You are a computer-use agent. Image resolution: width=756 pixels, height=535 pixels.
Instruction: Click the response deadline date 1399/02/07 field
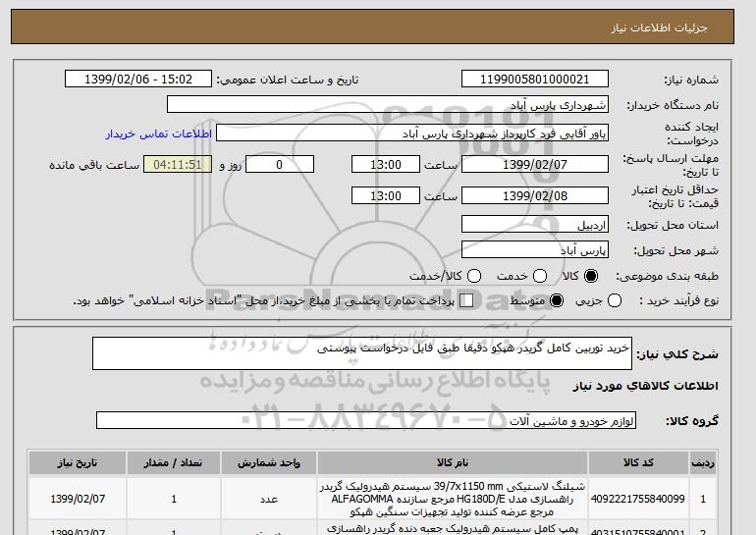535,164
